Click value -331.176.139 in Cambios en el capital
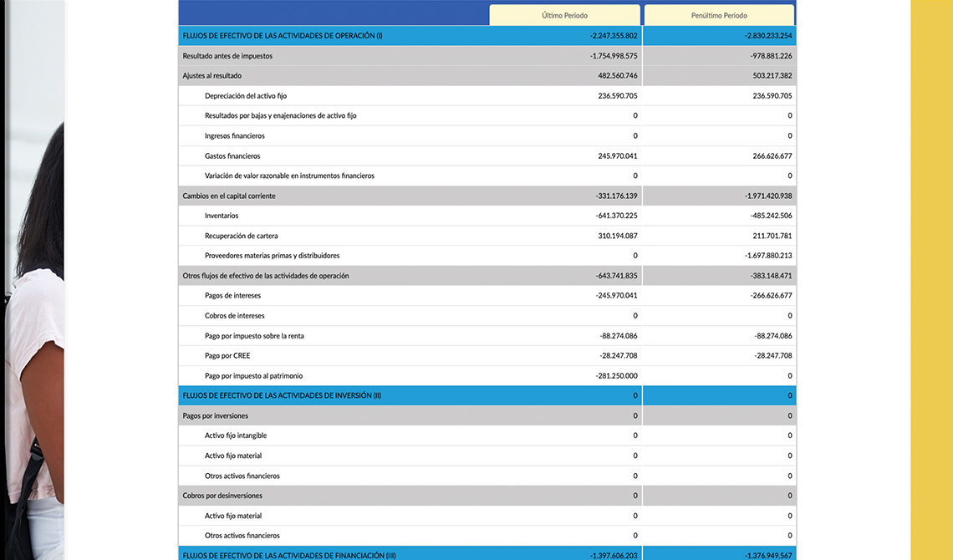The width and height of the screenshot is (953, 560). click(x=617, y=196)
